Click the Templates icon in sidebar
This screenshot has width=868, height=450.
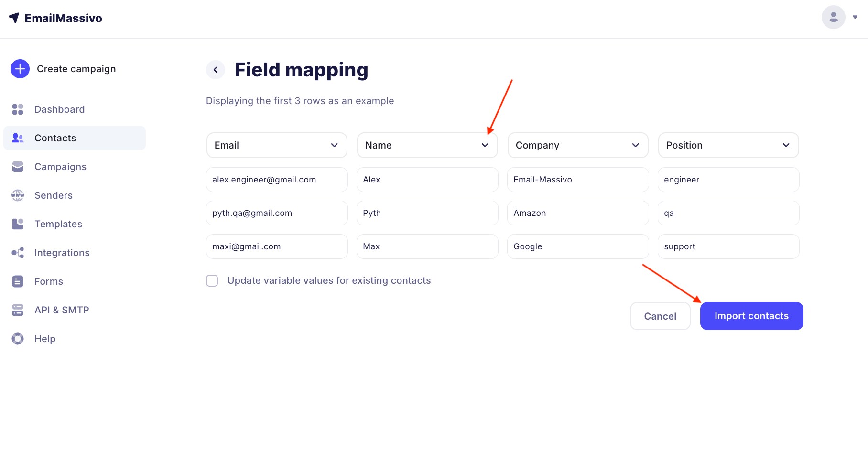click(x=18, y=224)
